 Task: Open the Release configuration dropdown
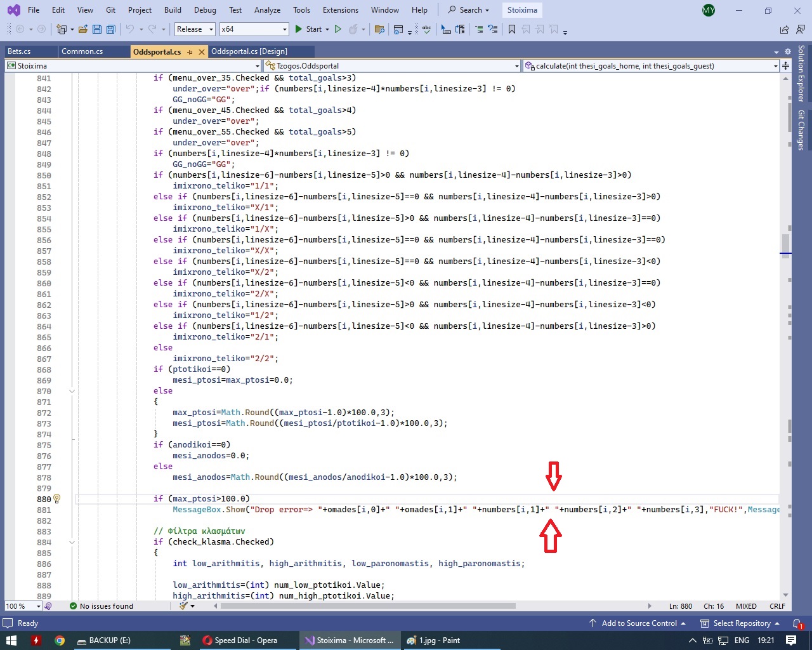point(195,29)
